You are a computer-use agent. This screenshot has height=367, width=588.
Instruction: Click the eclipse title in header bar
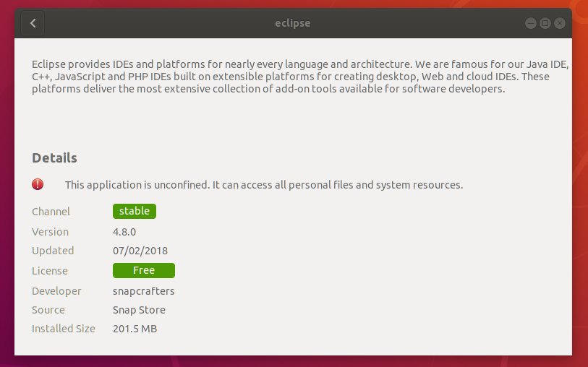(x=292, y=23)
